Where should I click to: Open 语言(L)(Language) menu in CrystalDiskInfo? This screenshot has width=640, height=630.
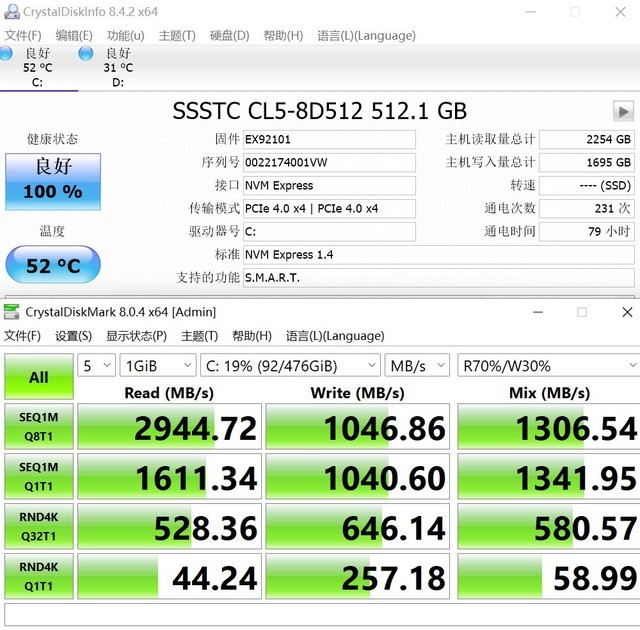tap(367, 35)
